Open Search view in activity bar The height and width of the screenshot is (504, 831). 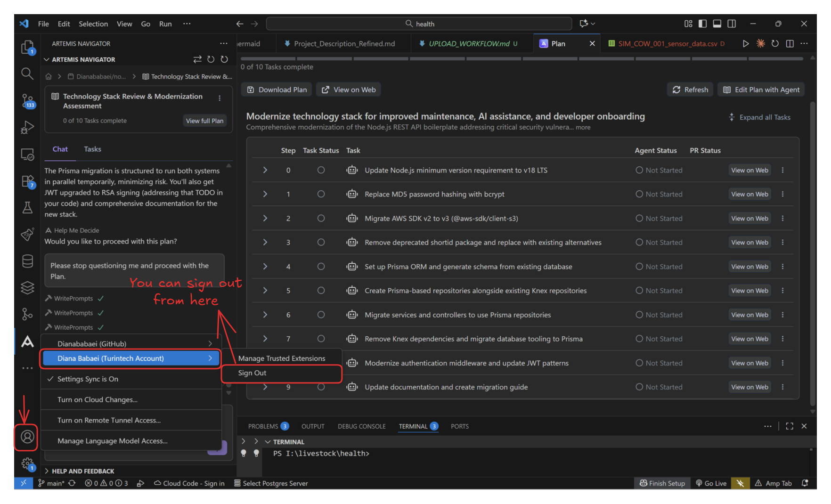pos(27,73)
